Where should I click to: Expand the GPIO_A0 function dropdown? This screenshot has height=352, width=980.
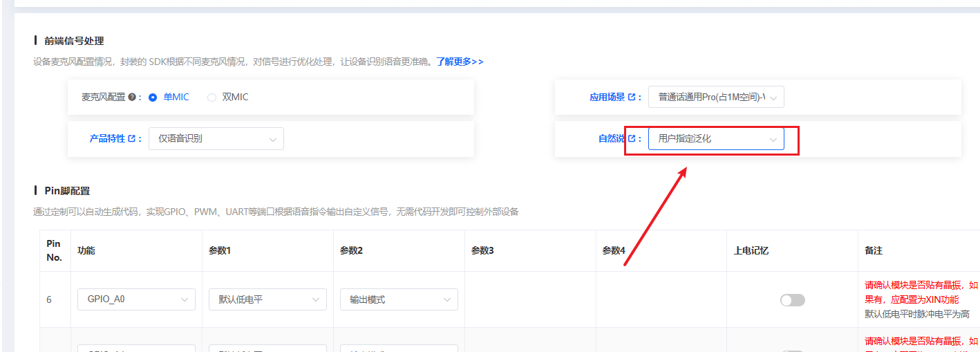click(x=133, y=299)
